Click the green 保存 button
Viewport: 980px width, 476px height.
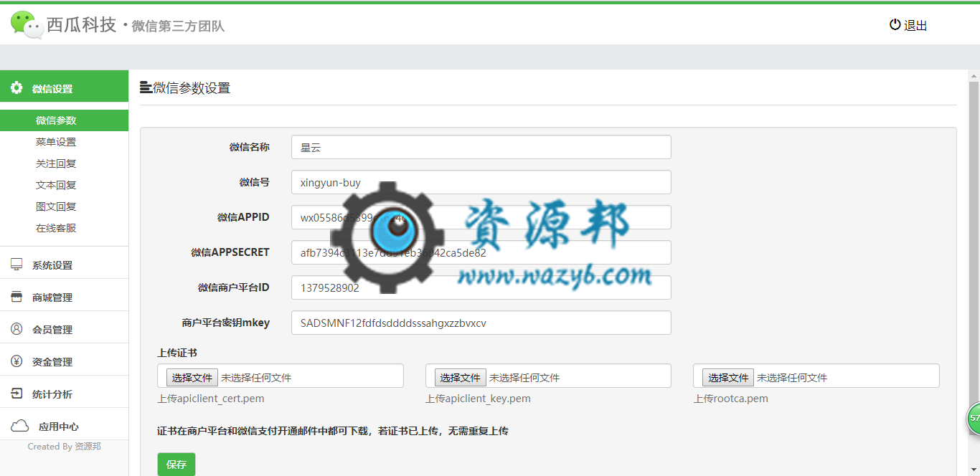(x=176, y=465)
